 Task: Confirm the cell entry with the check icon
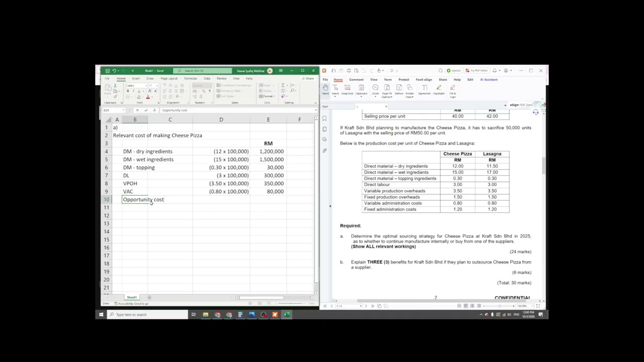[146, 110]
